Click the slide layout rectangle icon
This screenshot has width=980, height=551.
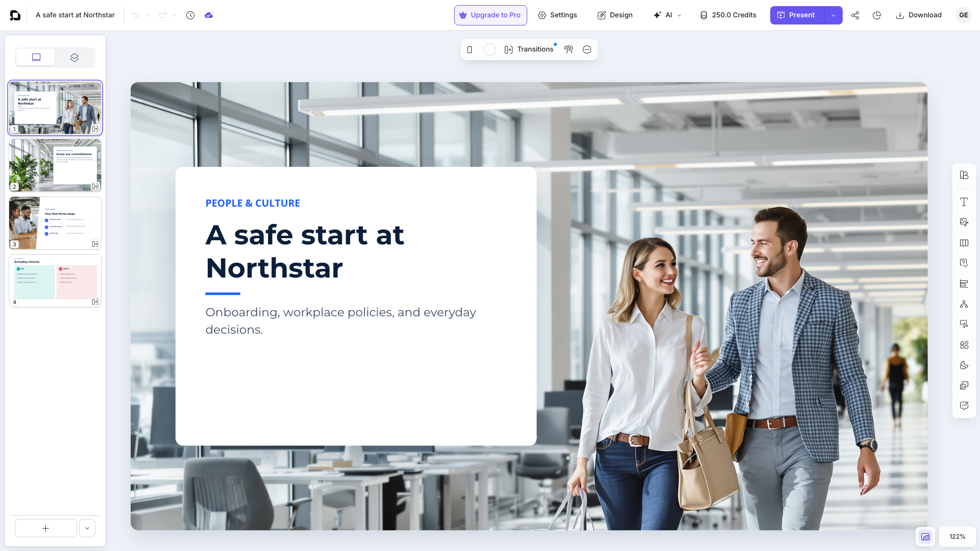click(470, 49)
